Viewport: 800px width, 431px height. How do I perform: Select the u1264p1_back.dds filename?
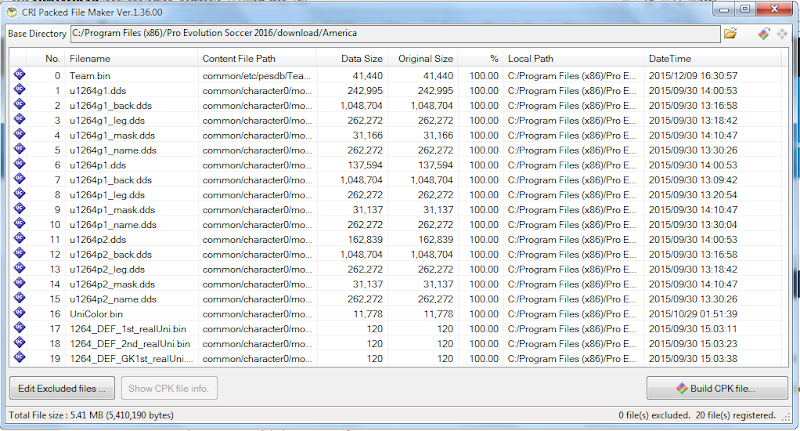pos(111,180)
